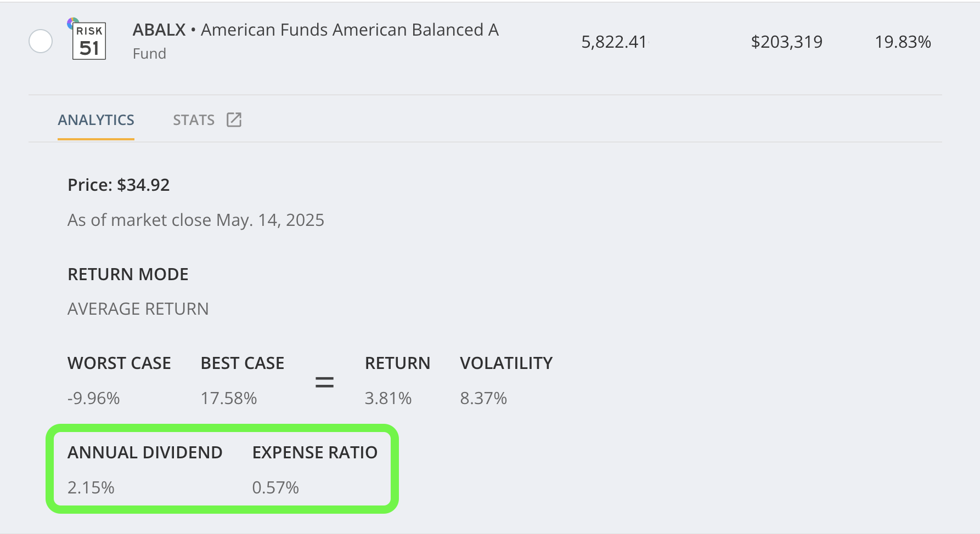The image size is (980, 534).
Task: Change the AVERAGE RETURN mode option
Action: pos(138,309)
